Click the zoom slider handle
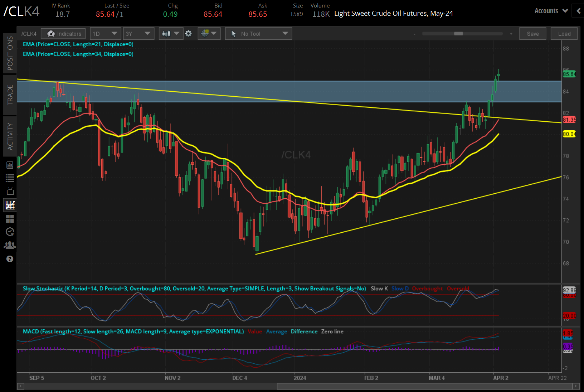The image size is (584, 392). [x=458, y=34]
